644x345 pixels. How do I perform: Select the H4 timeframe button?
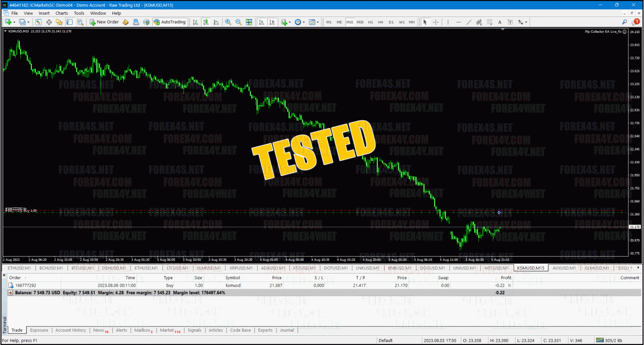(380, 22)
